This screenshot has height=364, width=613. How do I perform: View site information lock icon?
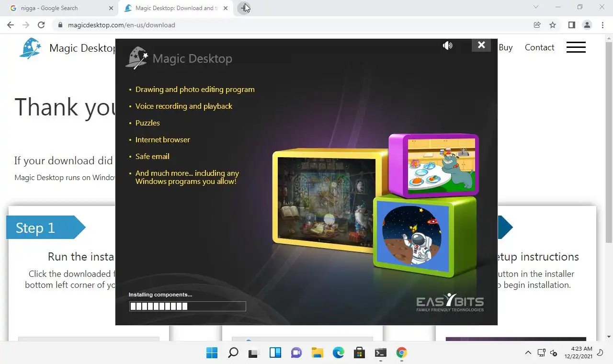[x=60, y=25]
